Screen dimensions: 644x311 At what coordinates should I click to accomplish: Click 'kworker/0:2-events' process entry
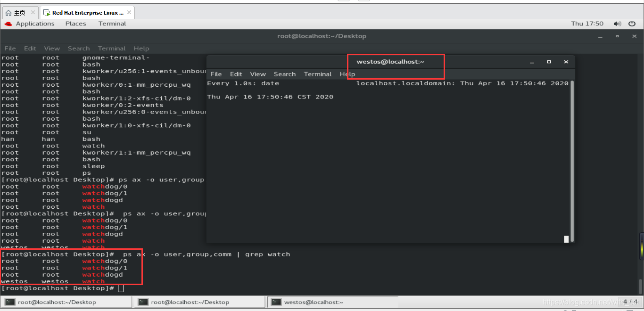coord(123,105)
